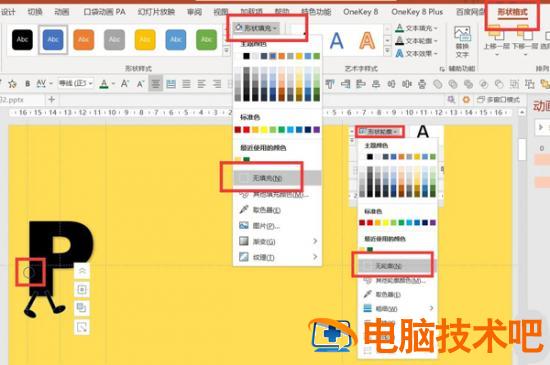Increase font size with the larger A icon
This screenshot has width=550, height=365.
[x=125, y=84]
